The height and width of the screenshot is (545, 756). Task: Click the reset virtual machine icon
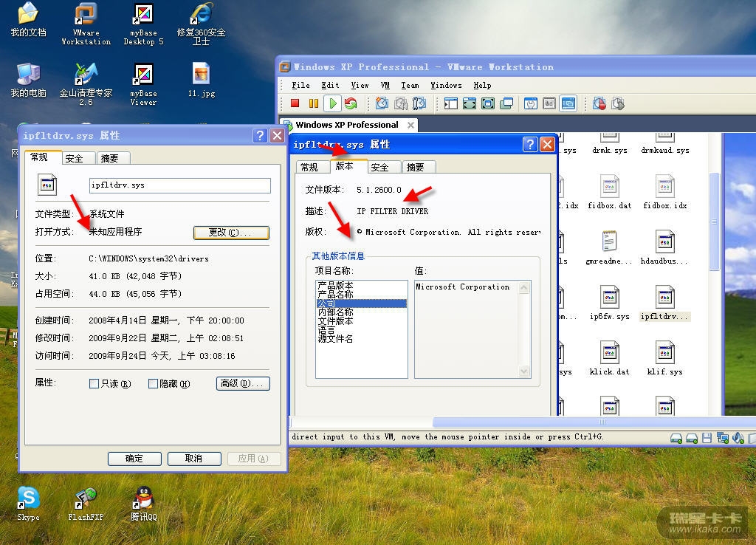coord(351,103)
